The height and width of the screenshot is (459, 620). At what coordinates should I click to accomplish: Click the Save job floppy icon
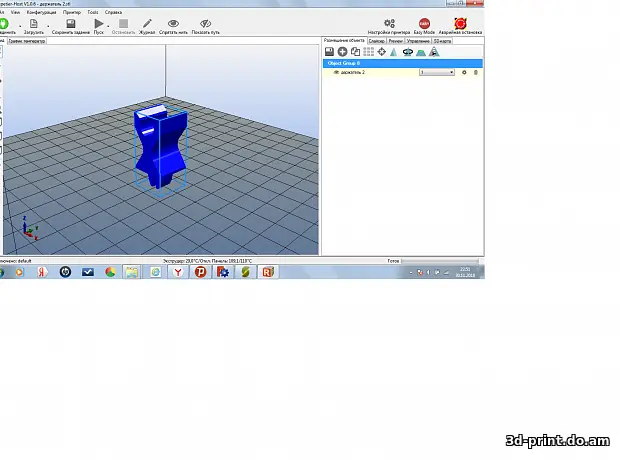[71, 24]
